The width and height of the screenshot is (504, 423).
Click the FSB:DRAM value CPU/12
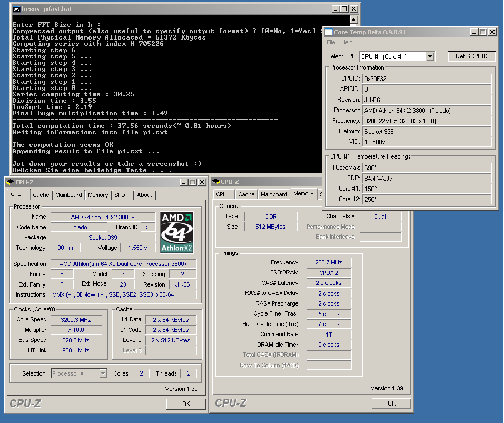(x=329, y=273)
